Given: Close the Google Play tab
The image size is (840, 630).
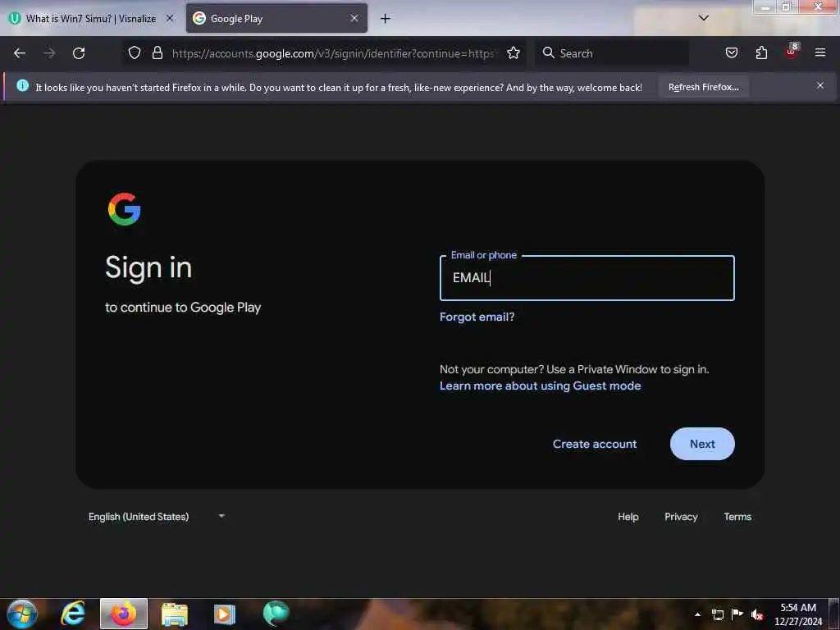Looking at the screenshot, I should 354,18.
